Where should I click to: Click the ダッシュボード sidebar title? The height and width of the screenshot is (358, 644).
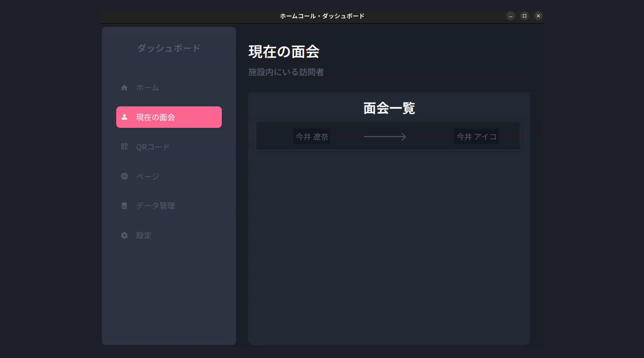(x=169, y=48)
